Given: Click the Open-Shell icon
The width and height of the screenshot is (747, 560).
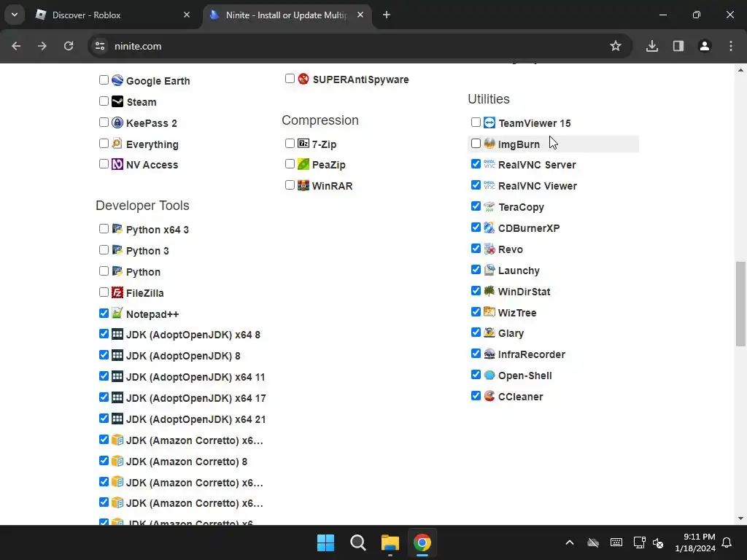Looking at the screenshot, I should pos(489,375).
